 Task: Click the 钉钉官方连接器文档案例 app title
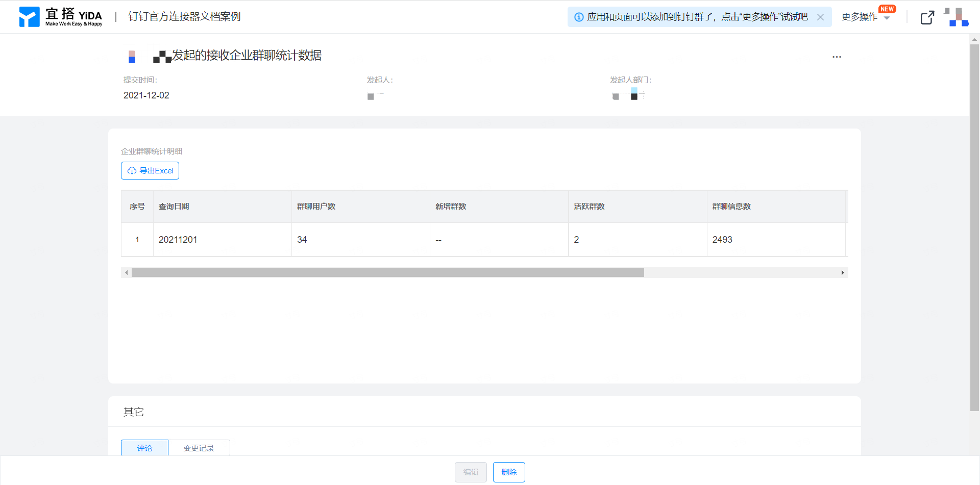tap(184, 17)
